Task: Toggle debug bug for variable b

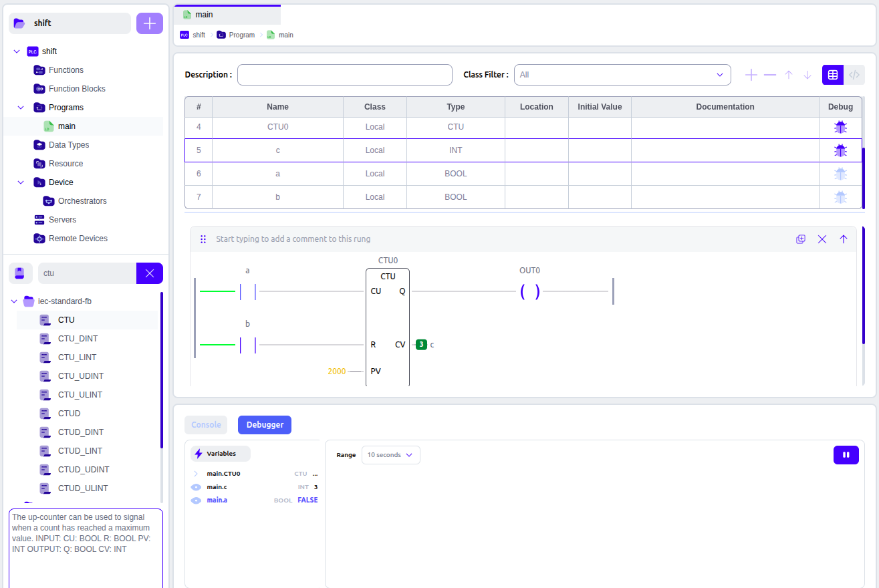Action: tap(840, 197)
